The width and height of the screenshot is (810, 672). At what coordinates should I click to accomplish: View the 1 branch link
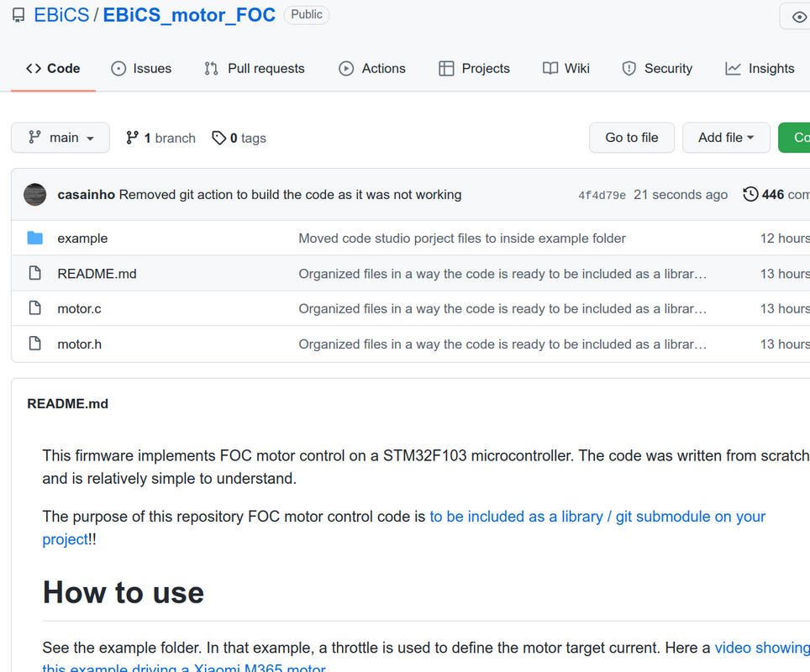[x=160, y=138]
